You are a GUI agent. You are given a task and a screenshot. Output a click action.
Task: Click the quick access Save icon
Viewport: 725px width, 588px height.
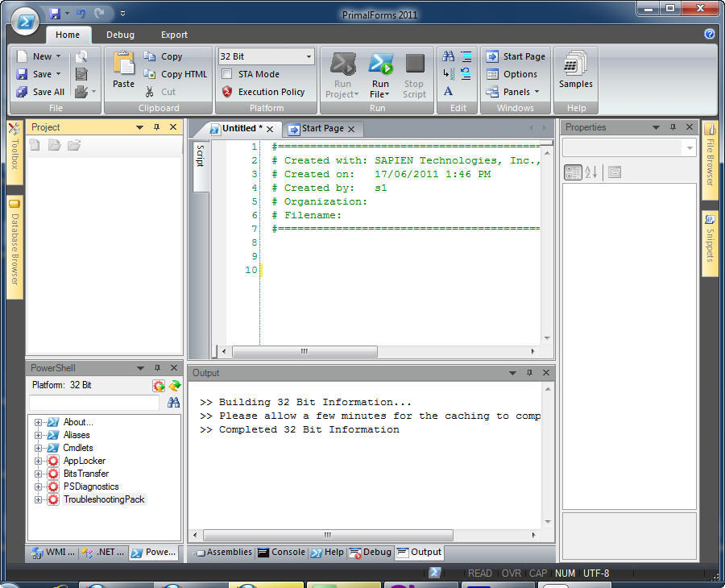pos(55,14)
